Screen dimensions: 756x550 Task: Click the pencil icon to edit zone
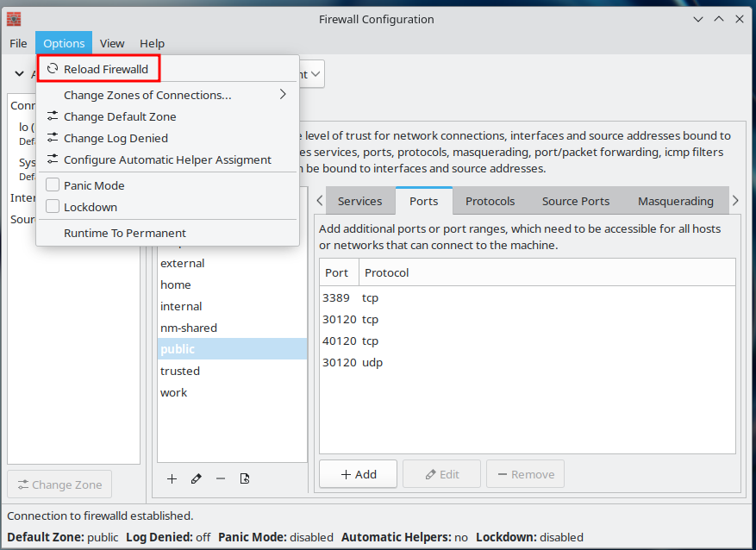(x=196, y=478)
